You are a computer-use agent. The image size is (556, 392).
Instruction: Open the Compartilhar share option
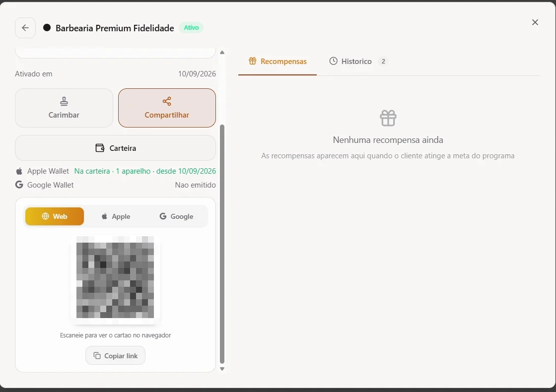pyautogui.click(x=167, y=108)
